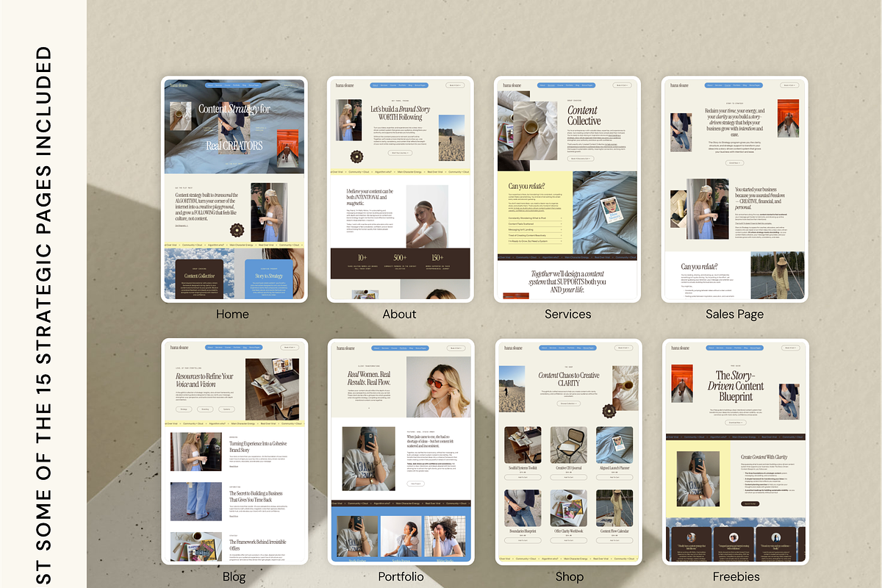Open 'hana sloane' logo on Services page
This screenshot has height=588, width=882.
[x=511, y=85]
